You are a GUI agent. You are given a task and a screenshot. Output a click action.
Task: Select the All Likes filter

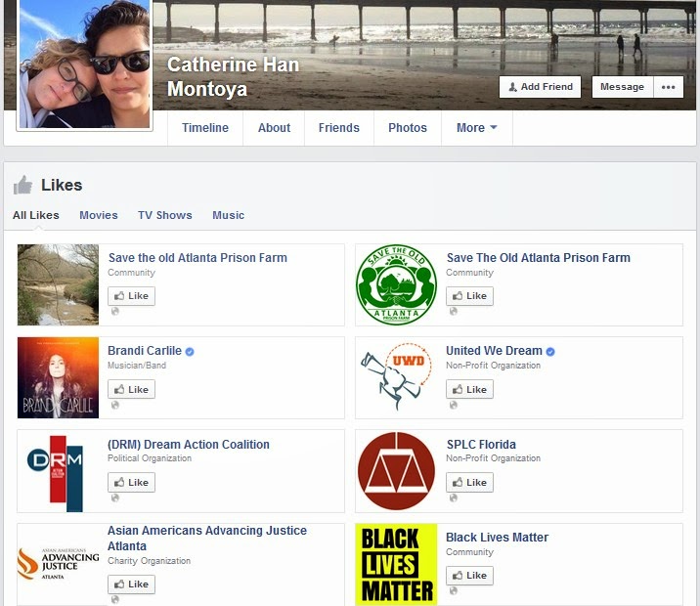36,215
